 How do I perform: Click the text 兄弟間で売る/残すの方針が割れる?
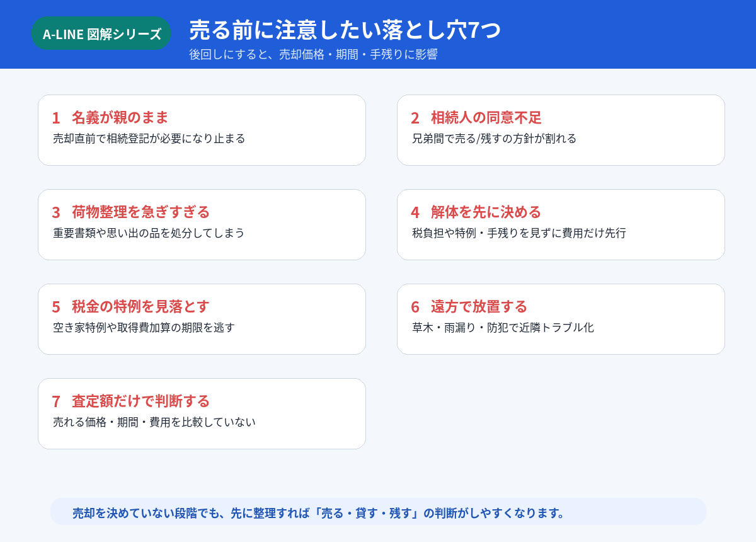point(494,138)
